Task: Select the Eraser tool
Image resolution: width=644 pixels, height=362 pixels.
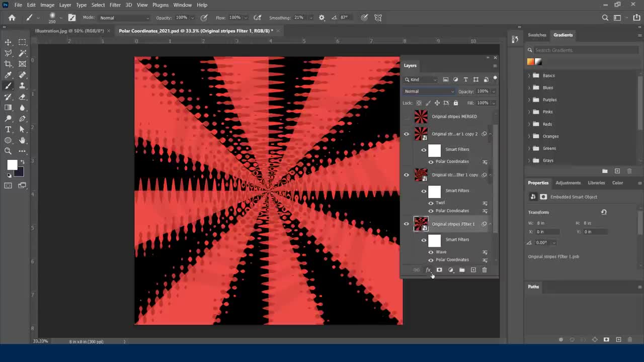Action: click(x=22, y=97)
